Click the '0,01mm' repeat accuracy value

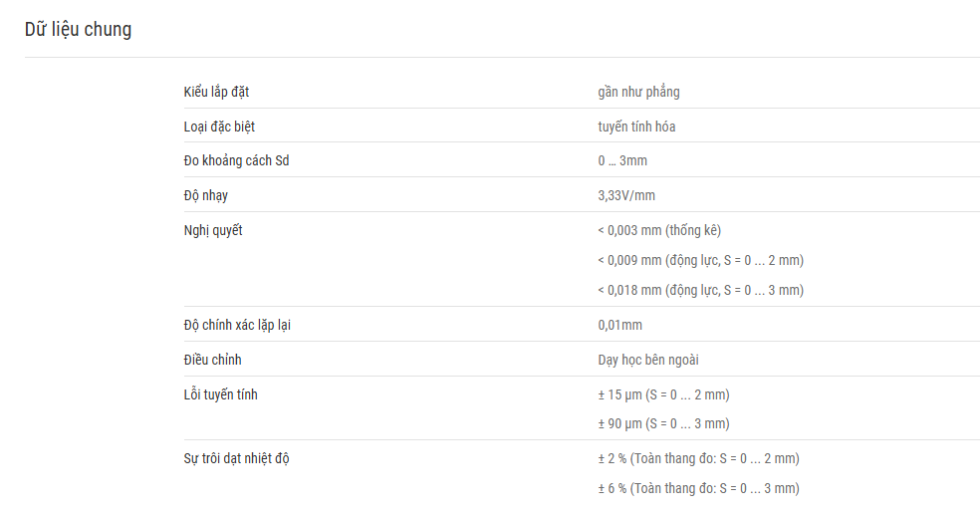pyautogui.click(x=620, y=325)
